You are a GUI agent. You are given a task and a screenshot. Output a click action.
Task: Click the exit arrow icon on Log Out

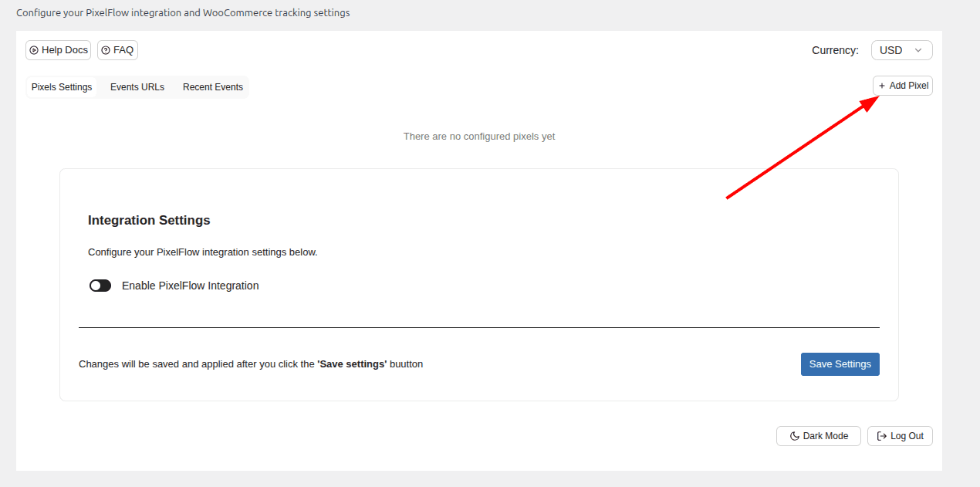[x=881, y=436]
